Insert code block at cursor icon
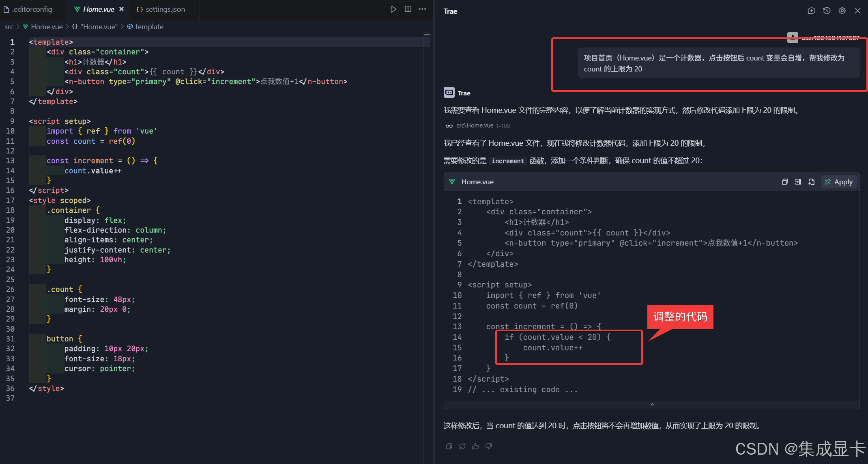Viewport: 868px width, 464px height. pyautogui.click(x=798, y=182)
